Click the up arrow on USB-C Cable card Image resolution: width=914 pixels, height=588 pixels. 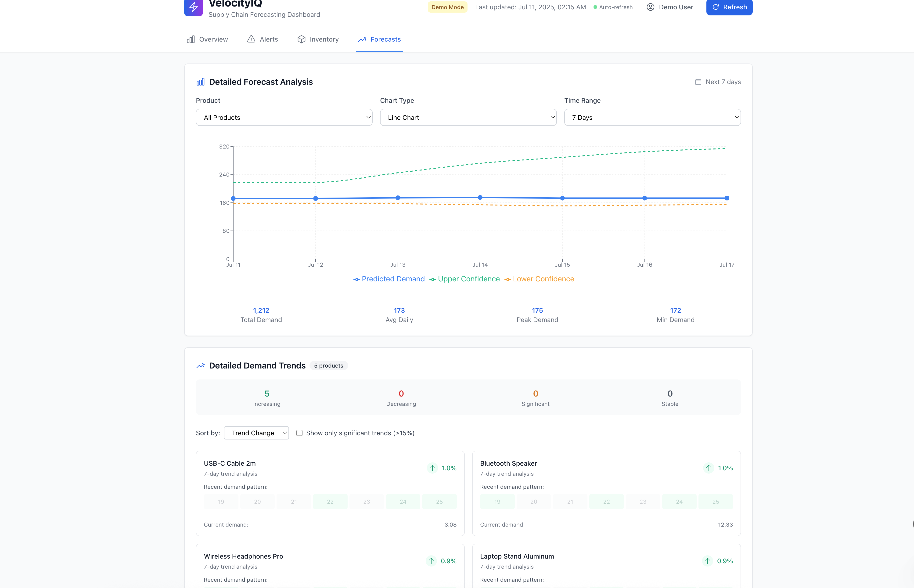pyautogui.click(x=432, y=468)
